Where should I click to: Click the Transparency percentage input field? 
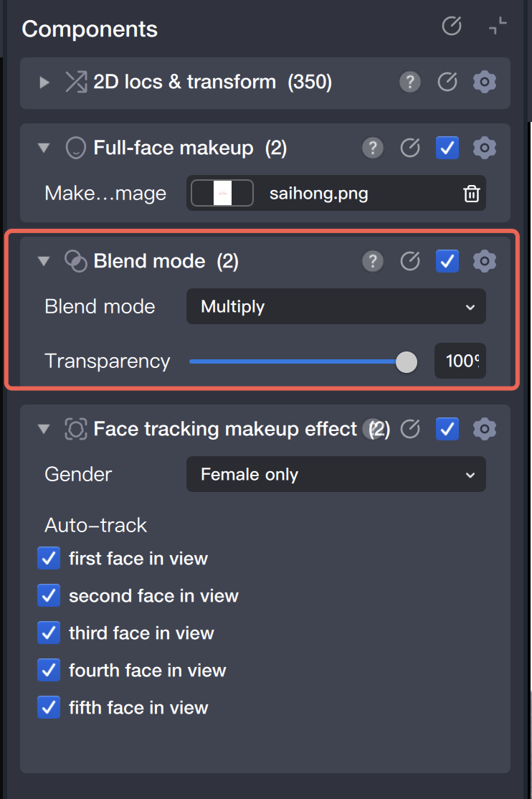click(460, 361)
